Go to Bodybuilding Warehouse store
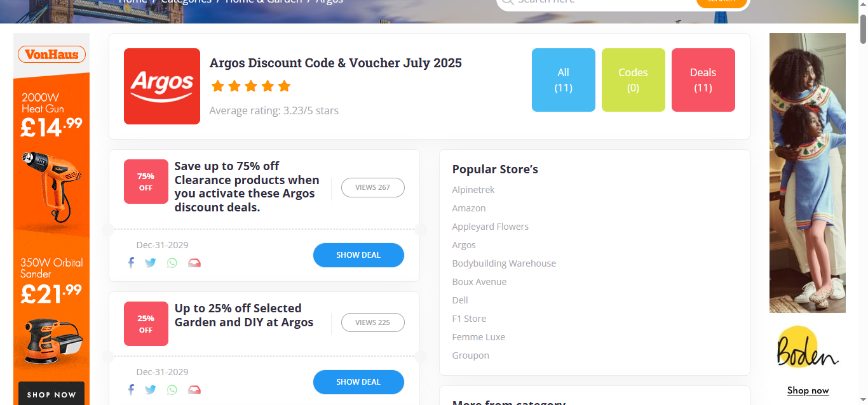 [504, 263]
